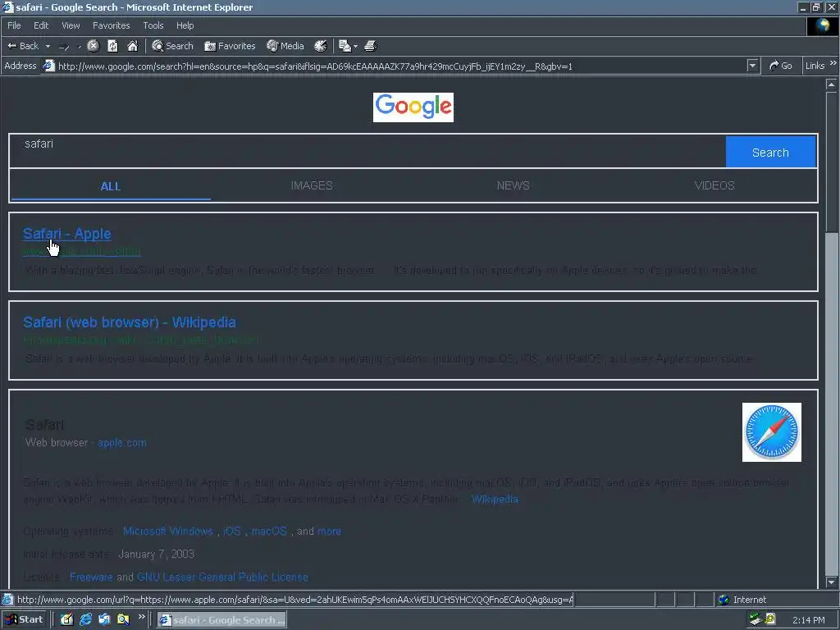
Task: Open the iOS operating system link
Action: pyautogui.click(x=232, y=531)
